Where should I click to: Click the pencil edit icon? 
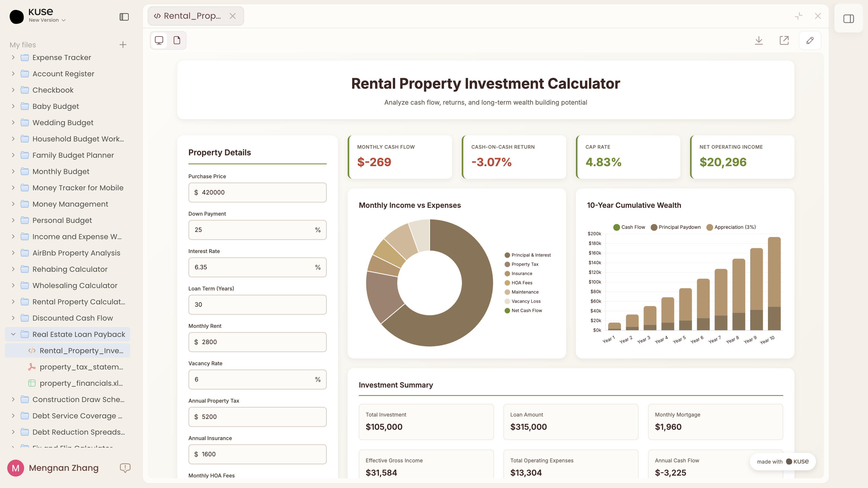(x=810, y=40)
